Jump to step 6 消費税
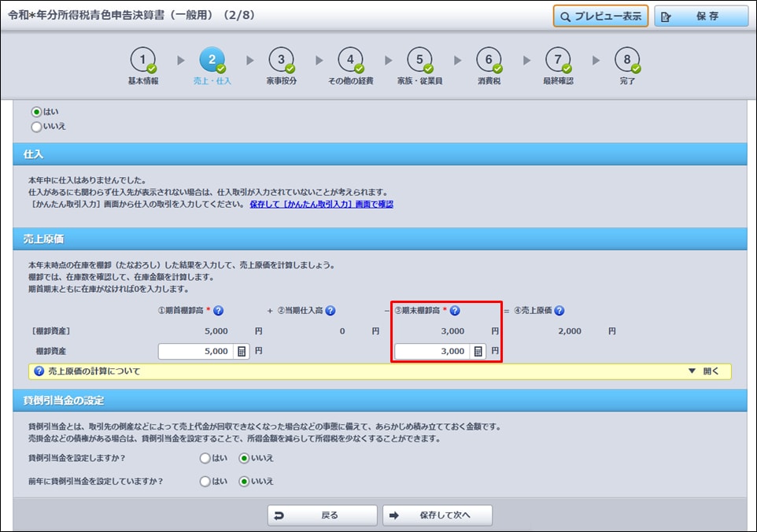Viewport: 757px width, 532px height. [489, 60]
